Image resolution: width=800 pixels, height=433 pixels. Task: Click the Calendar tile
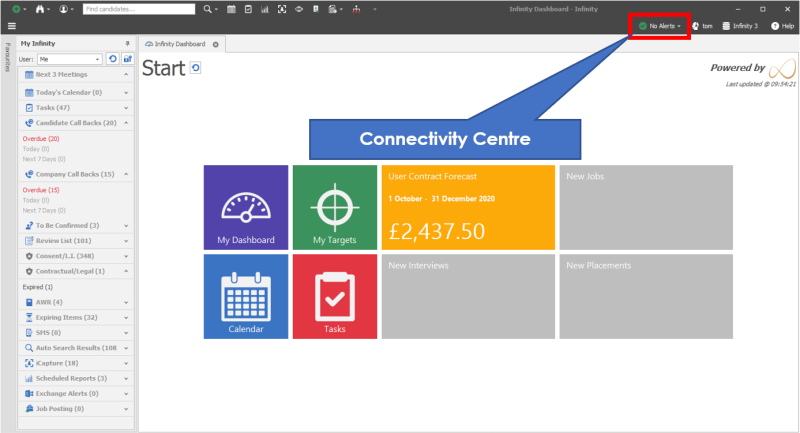pos(246,297)
